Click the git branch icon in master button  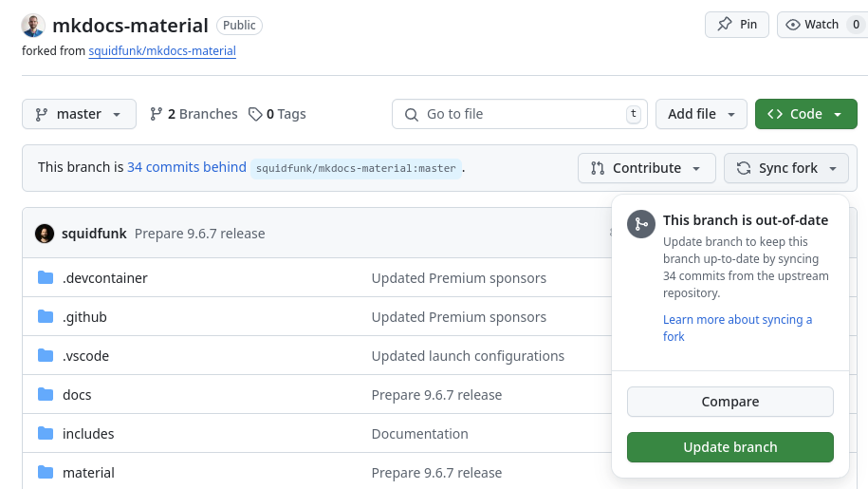42,114
